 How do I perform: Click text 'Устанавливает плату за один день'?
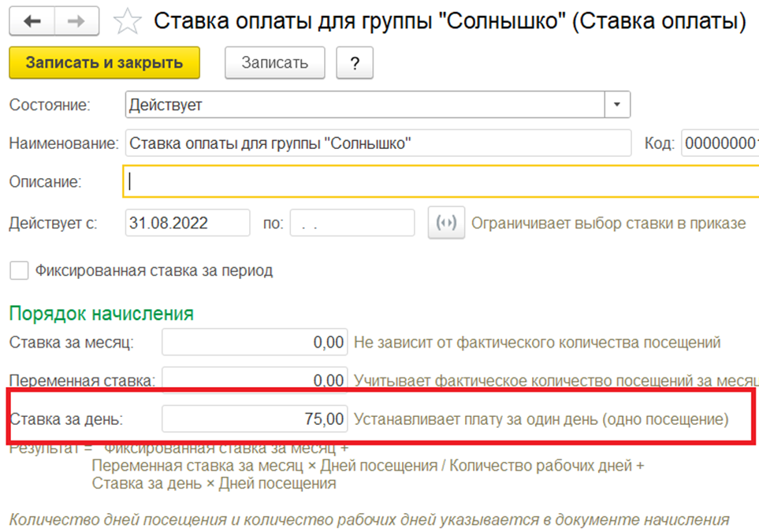pyautogui.click(x=476, y=419)
